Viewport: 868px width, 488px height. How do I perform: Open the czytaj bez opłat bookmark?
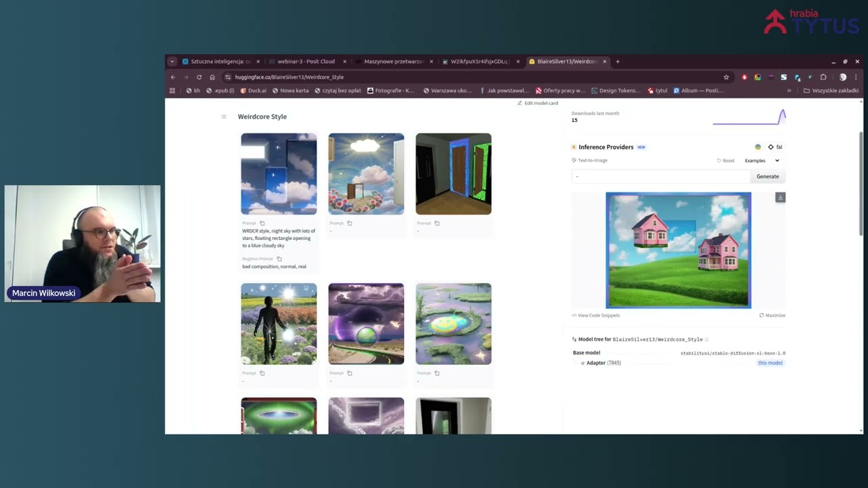click(338, 90)
